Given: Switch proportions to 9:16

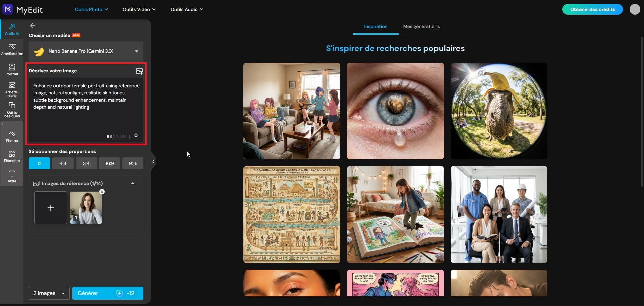Looking at the screenshot, I should pyautogui.click(x=132, y=163).
